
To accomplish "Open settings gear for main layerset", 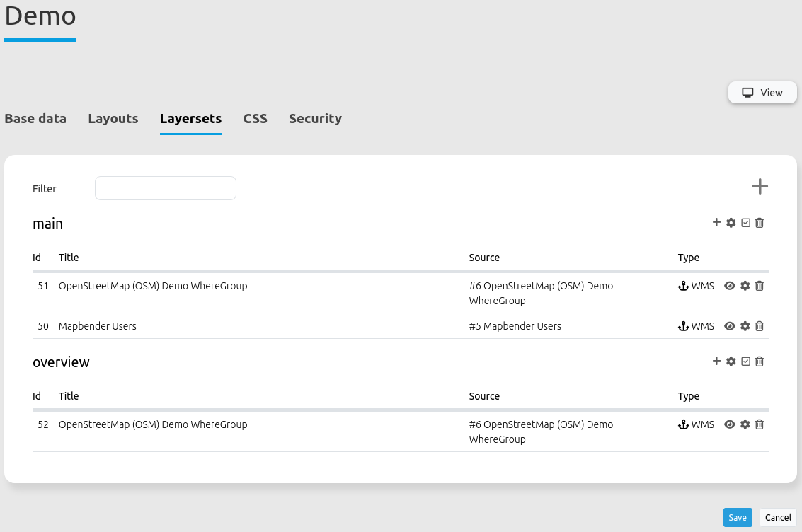I will 731,223.
